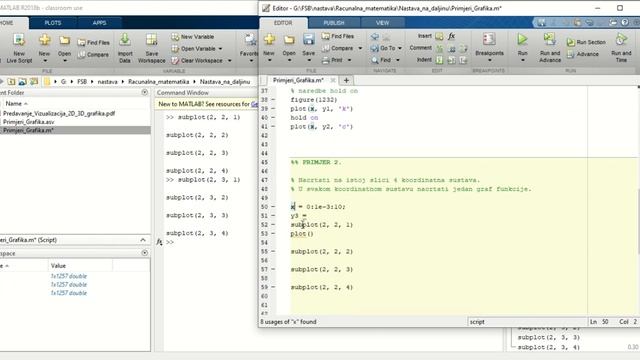Click Help question mark icon in Editor

tap(624, 22)
